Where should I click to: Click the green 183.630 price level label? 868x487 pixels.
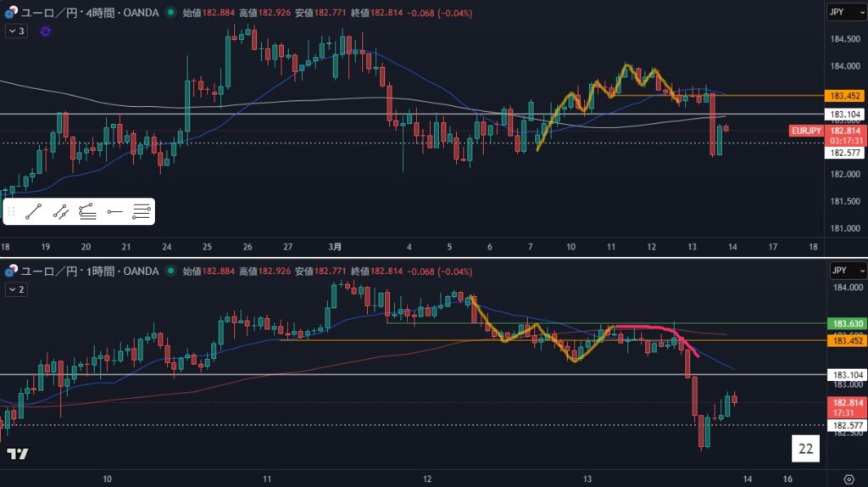[845, 324]
